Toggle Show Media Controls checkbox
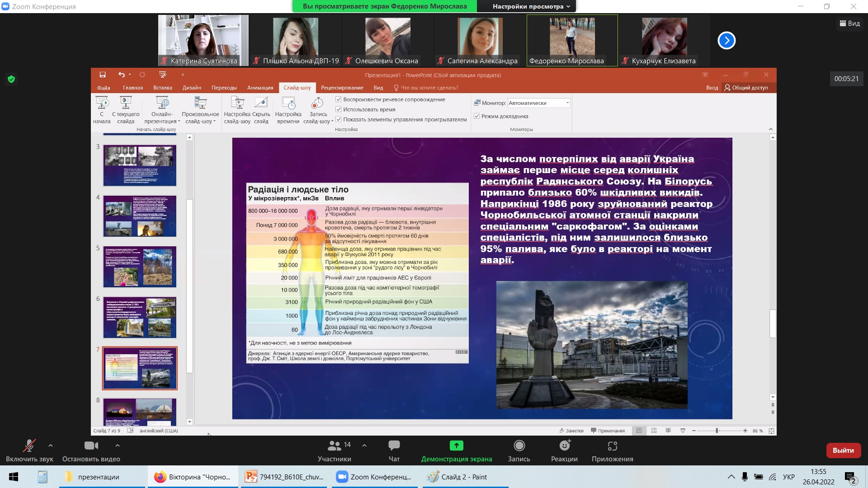Screen dimensions: 868x488 338,119
